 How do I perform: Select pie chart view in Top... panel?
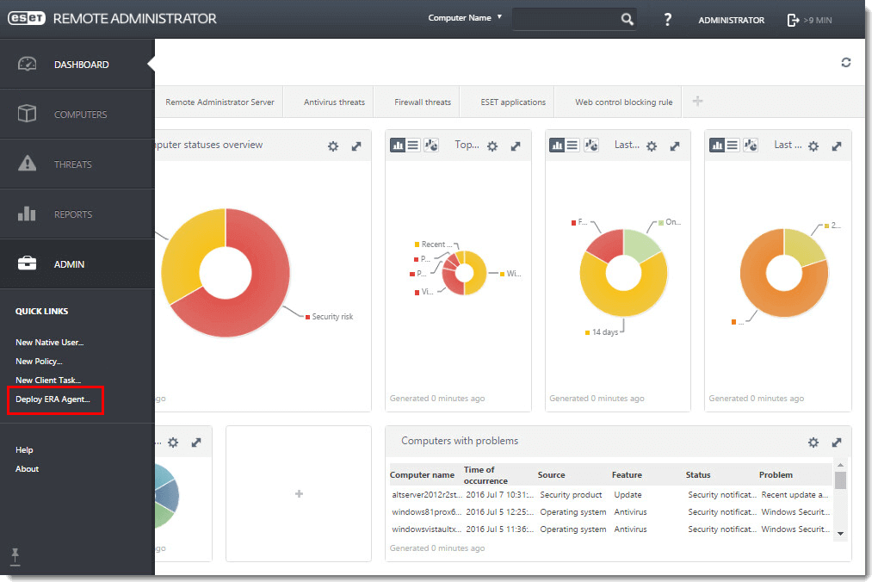tap(431, 145)
